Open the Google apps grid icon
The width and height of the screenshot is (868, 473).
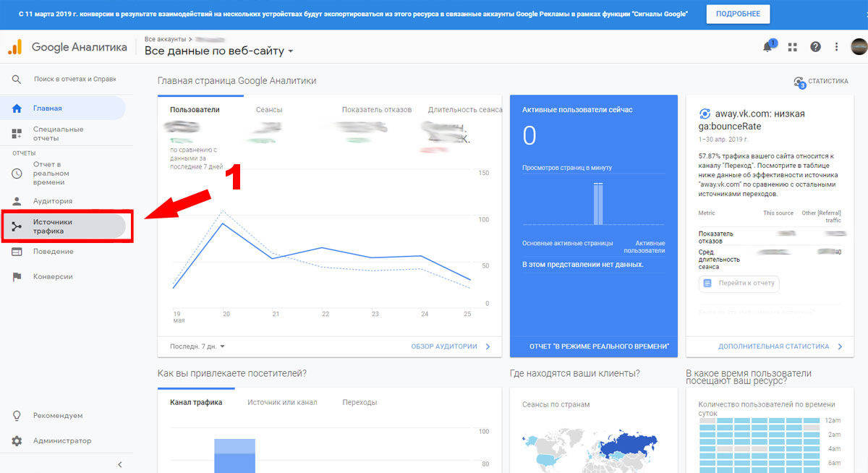(792, 47)
